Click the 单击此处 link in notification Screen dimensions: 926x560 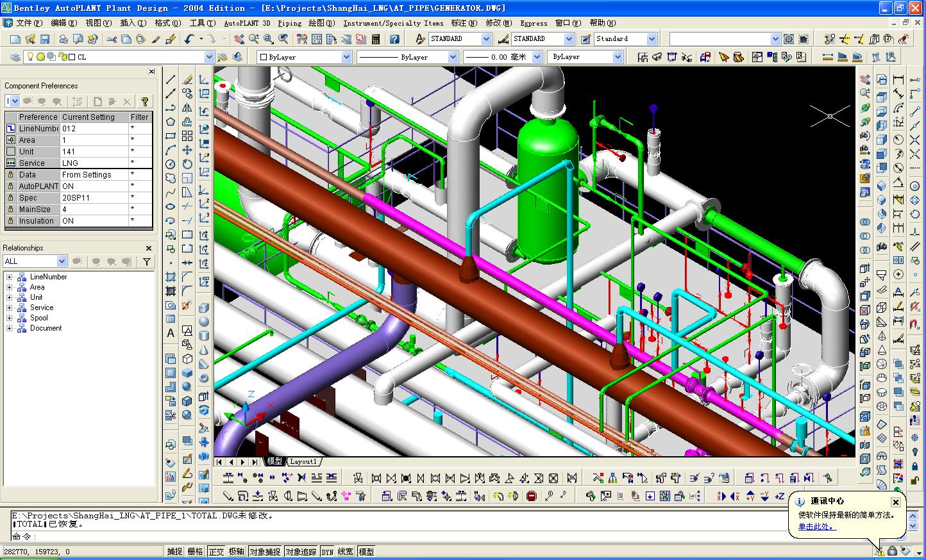816,527
